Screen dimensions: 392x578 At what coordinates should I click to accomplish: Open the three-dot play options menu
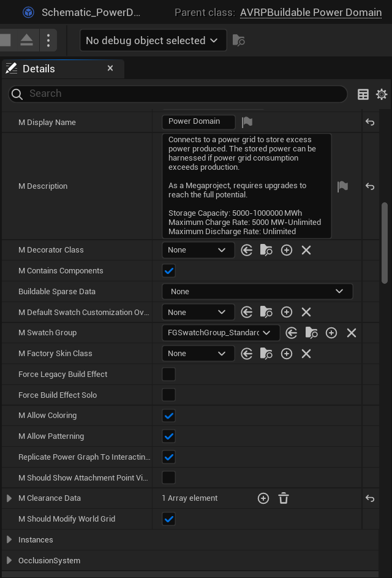click(48, 40)
